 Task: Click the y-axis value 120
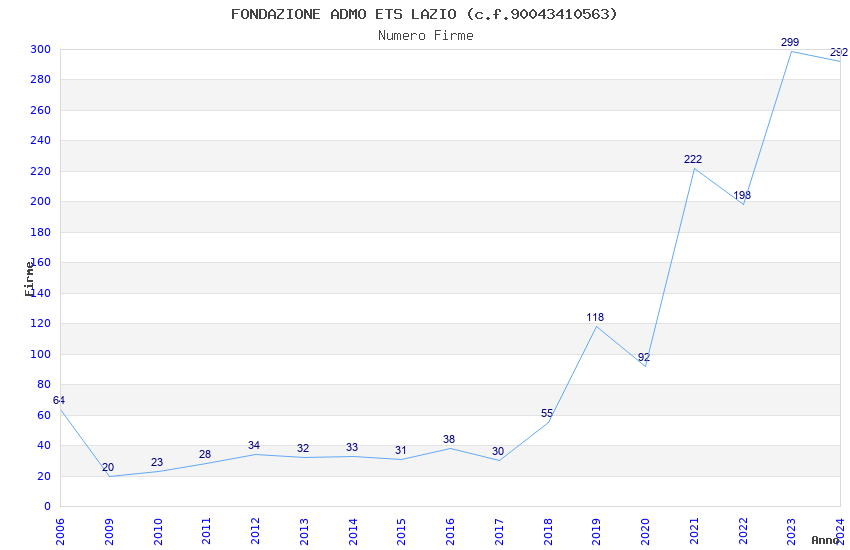click(x=41, y=323)
